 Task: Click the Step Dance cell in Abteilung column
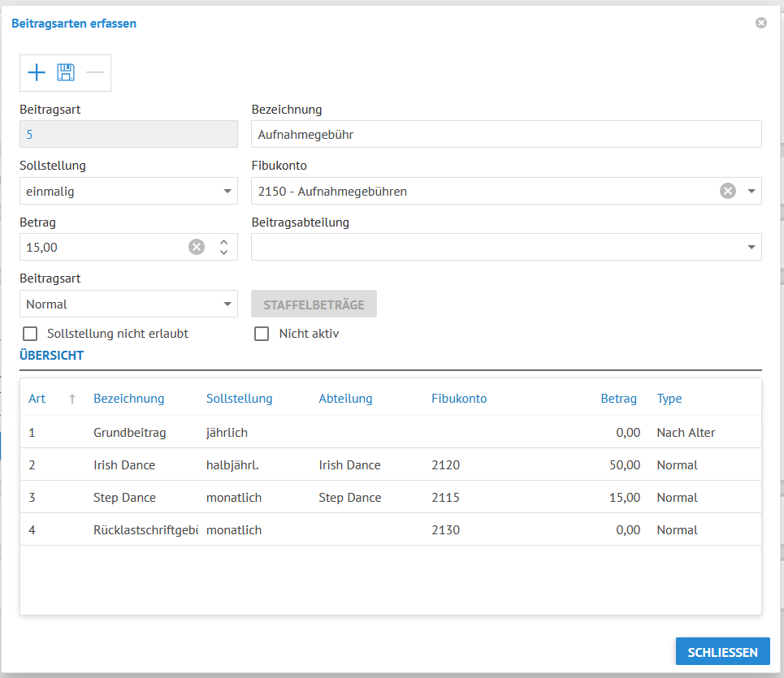(x=350, y=498)
